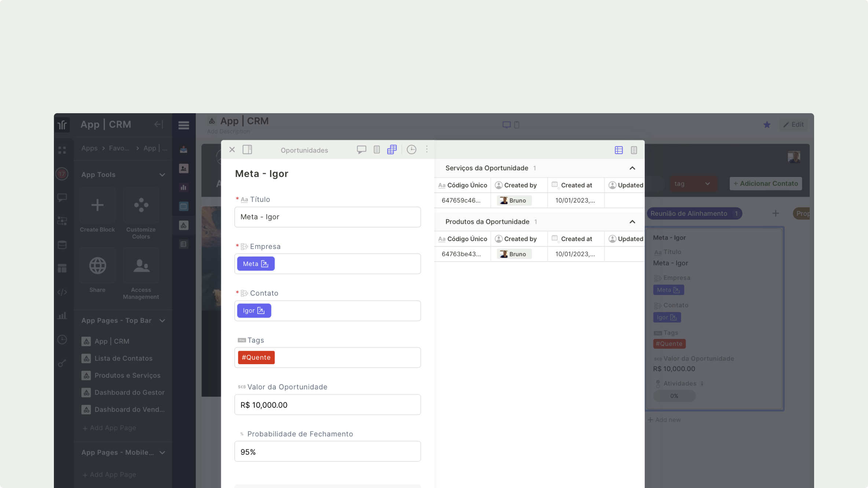Switch related records to table view icon

619,150
